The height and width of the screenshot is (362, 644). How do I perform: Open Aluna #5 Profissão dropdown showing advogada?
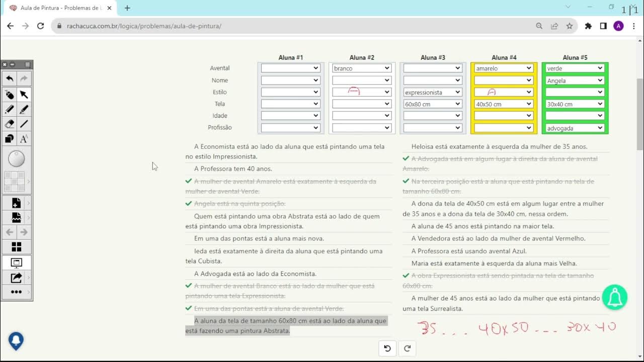[575, 128]
